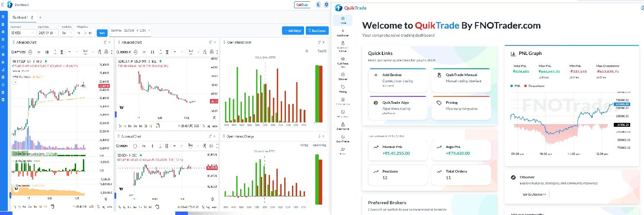
Task: Close the Dashboard 1 tab
Action: [x=32, y=17]
